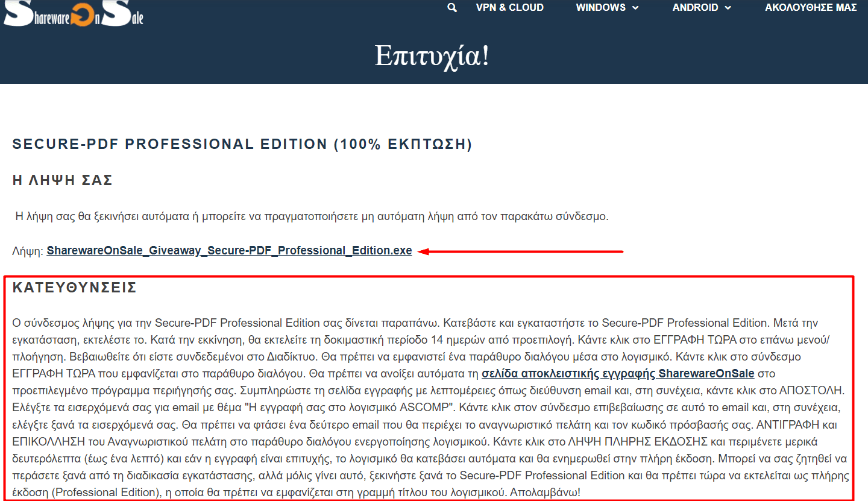Download SharewareOnSale_Giveaway_Secure-PDF_Professional_Edition.exe
The height and width of the screenshot is (501, 868).
pyautogui.click(x=229, y=251)
